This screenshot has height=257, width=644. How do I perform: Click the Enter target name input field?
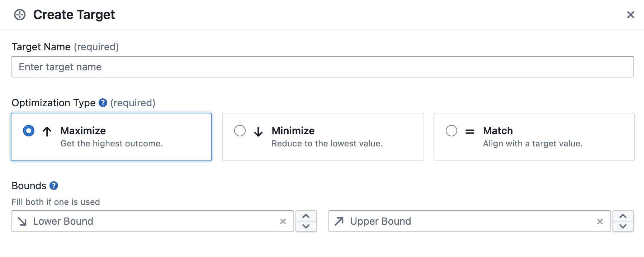322,67
